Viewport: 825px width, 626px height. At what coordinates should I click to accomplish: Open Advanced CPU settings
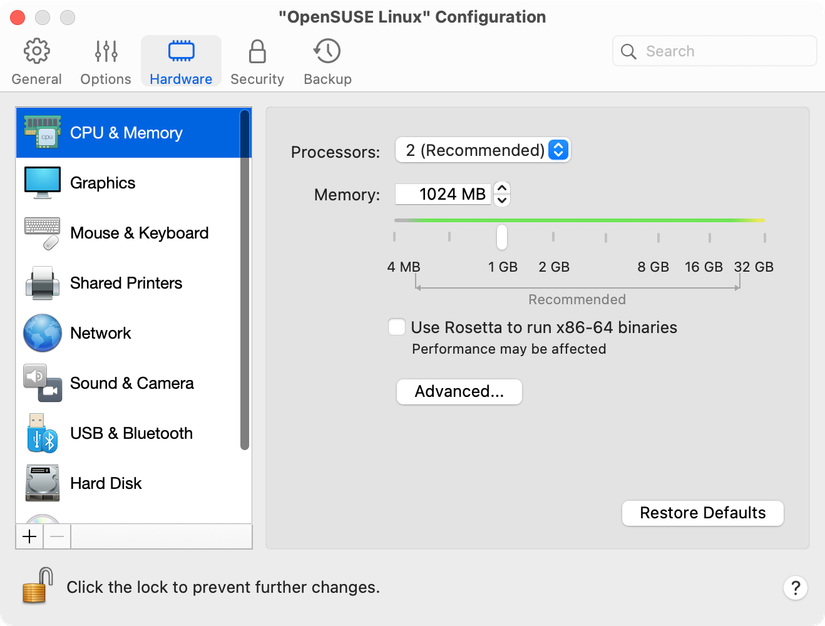click(459, 391)
